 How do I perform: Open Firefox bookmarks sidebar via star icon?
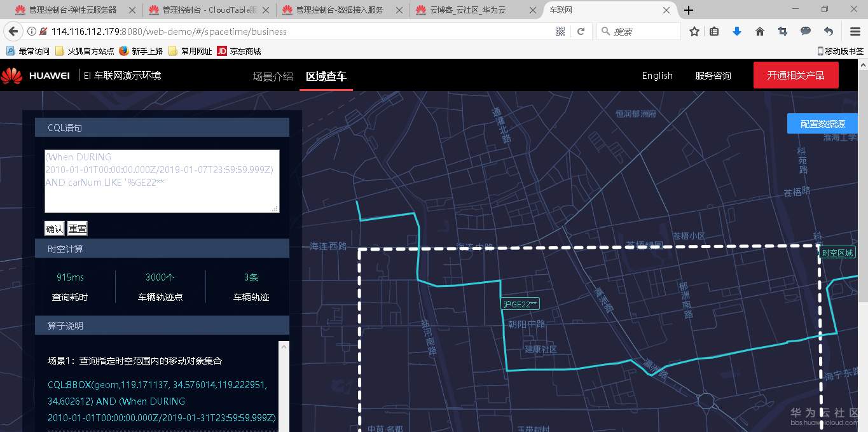coord(694,31)
